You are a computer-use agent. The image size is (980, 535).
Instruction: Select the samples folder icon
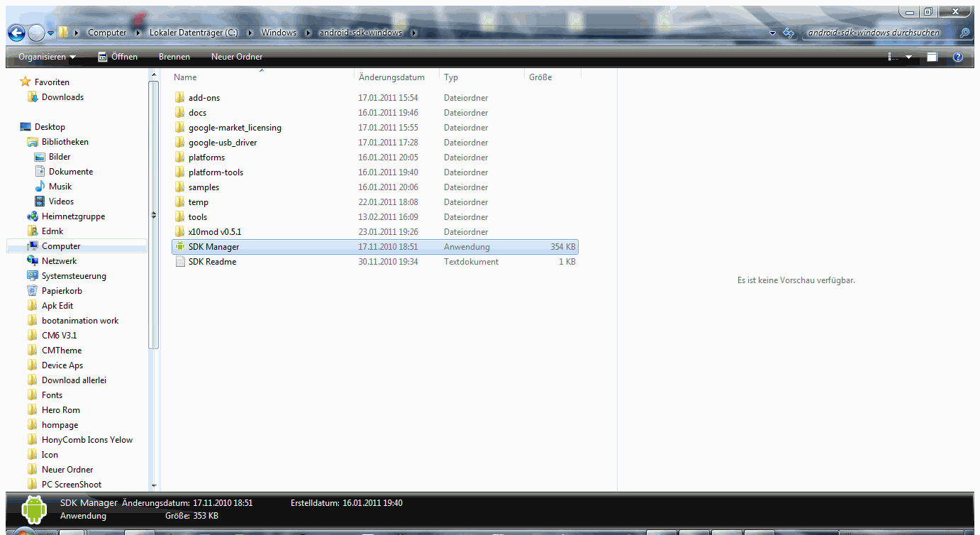[179, 187]
